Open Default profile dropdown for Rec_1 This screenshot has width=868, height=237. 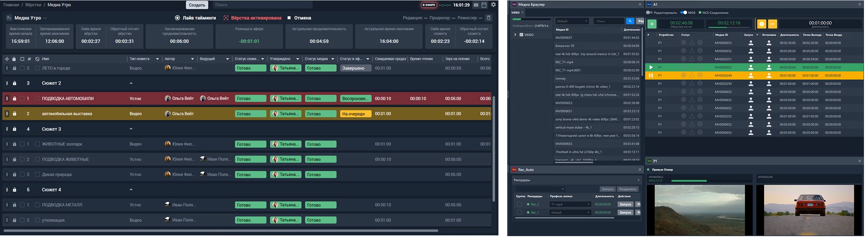[570, 213]
